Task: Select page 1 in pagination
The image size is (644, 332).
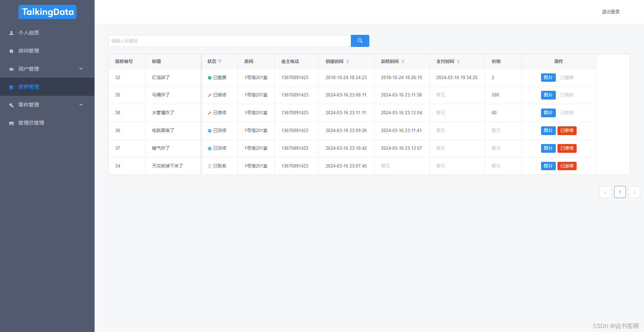Action: tap(620, 192)
